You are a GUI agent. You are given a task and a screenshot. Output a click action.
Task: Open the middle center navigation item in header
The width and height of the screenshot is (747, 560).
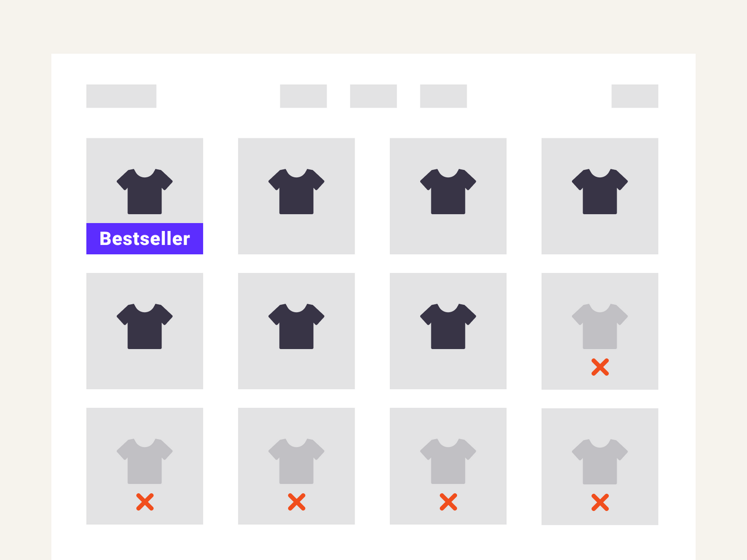[373, 96]
